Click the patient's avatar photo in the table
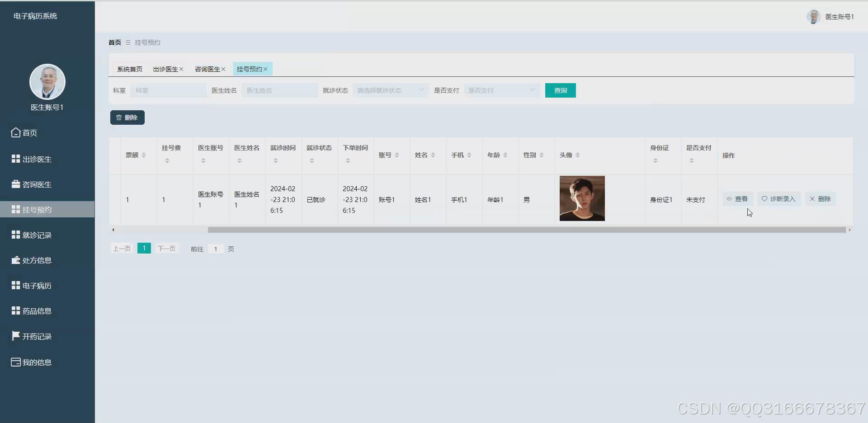Viewport: 868px width, 423px height. tap(582, 198)
